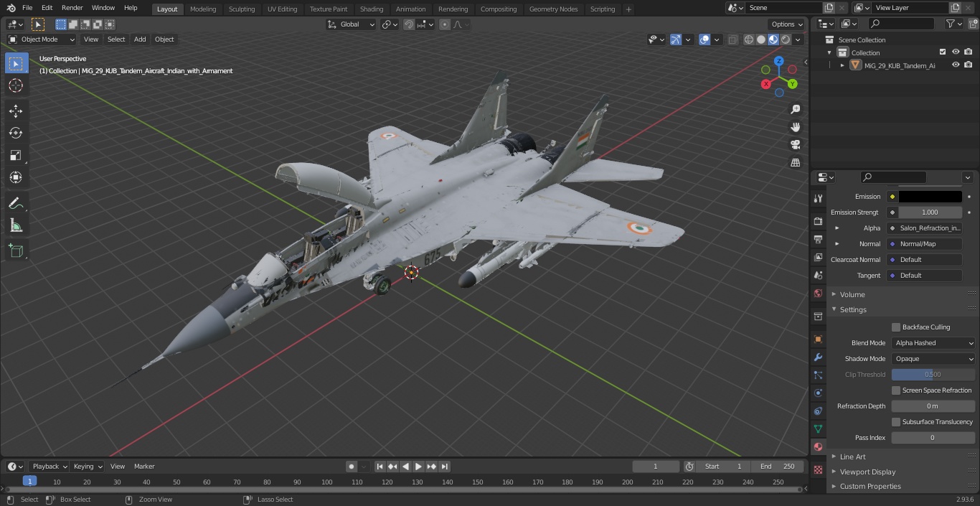Select the Cursor tool in the toolbar

tap(16, 85)
